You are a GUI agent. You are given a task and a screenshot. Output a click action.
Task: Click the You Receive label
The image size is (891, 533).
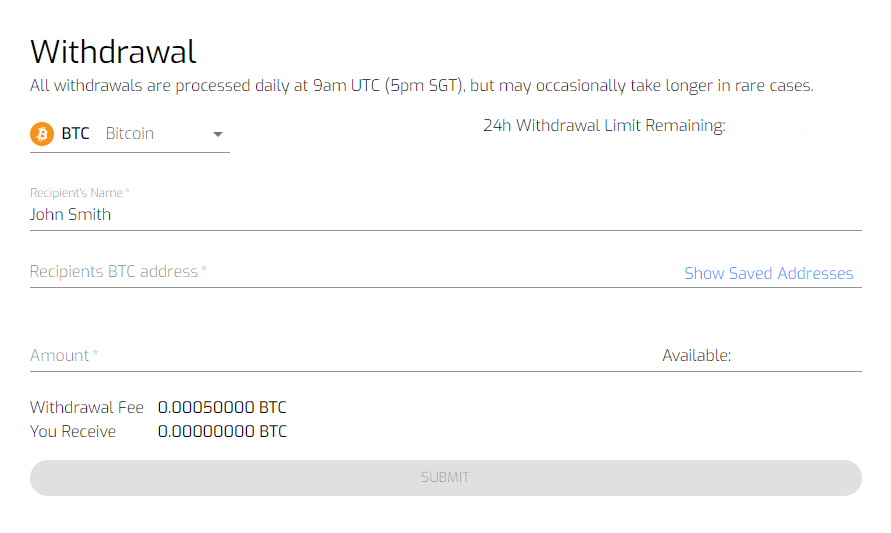73,431
